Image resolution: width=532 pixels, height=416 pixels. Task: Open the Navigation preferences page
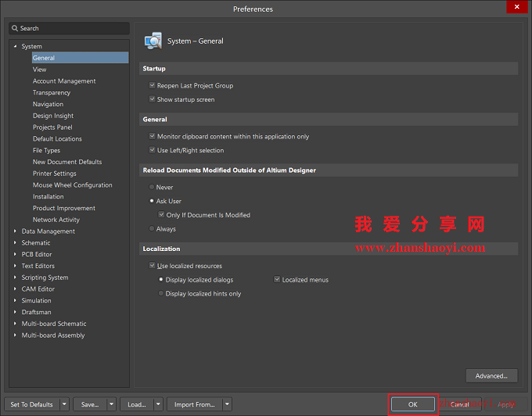tap(48, 104)
